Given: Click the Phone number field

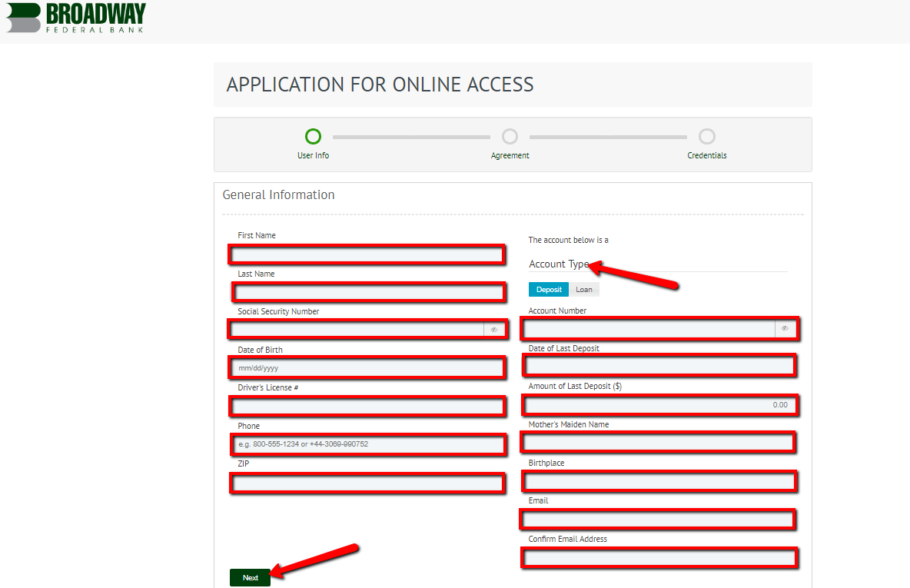Looking at the screenshot, I should (367, 444).
